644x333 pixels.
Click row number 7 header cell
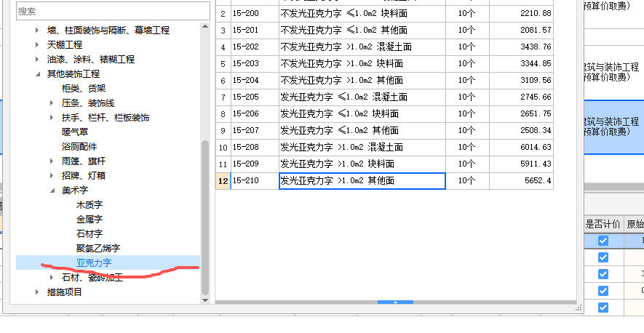(223, 97)
